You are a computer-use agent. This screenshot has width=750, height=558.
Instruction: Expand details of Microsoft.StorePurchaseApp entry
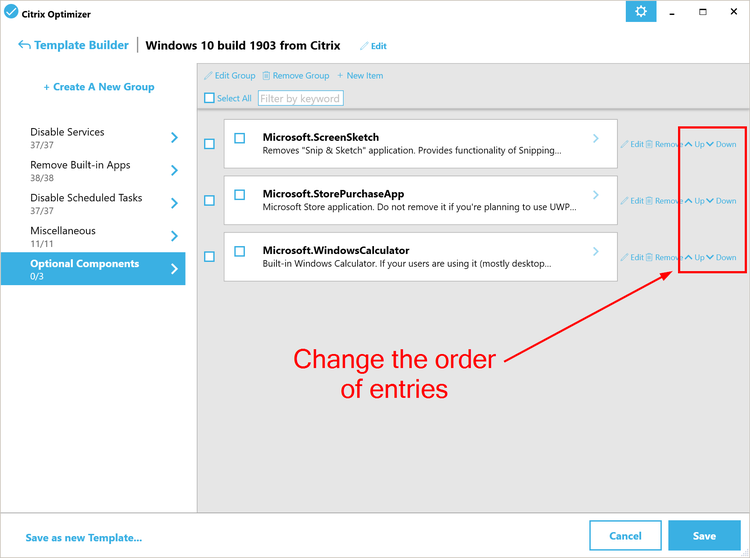(x=596, y=195)
